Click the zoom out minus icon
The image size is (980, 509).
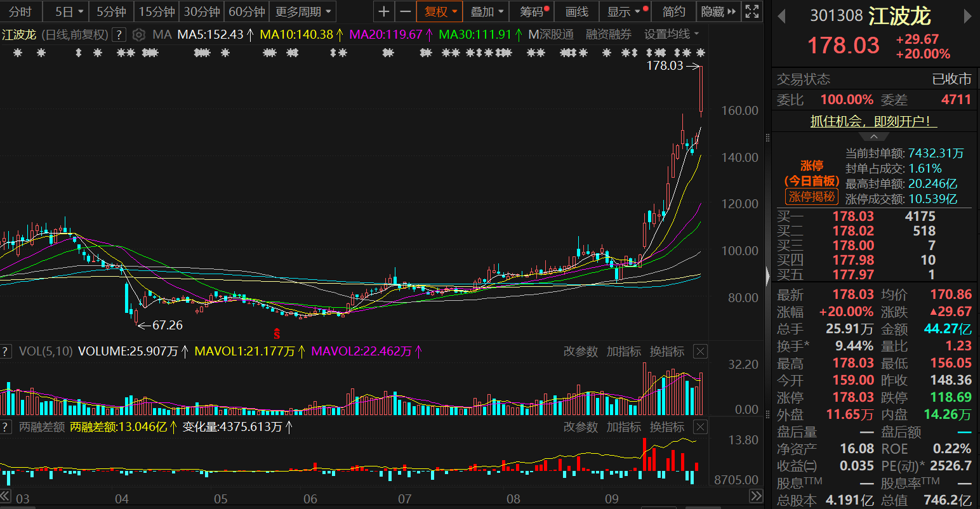point(405,11)
